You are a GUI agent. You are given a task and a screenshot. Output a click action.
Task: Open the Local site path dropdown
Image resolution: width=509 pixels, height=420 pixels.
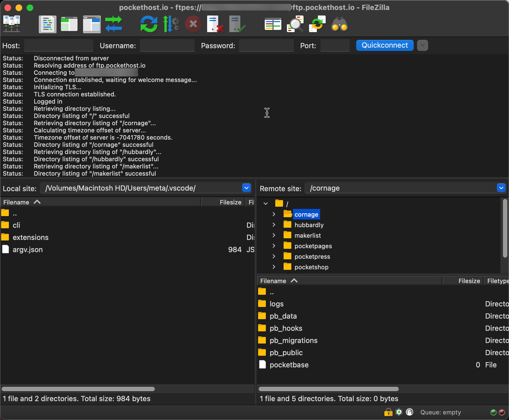point(246,188)
